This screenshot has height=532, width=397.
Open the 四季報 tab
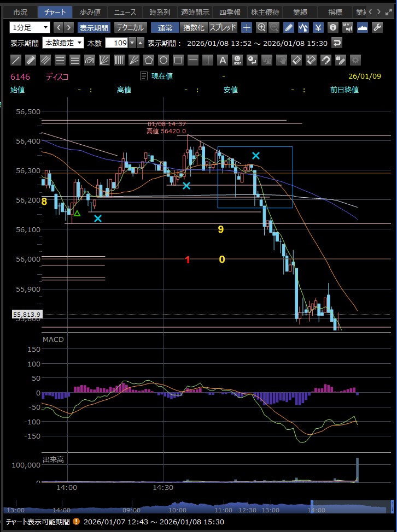[229, 12]
